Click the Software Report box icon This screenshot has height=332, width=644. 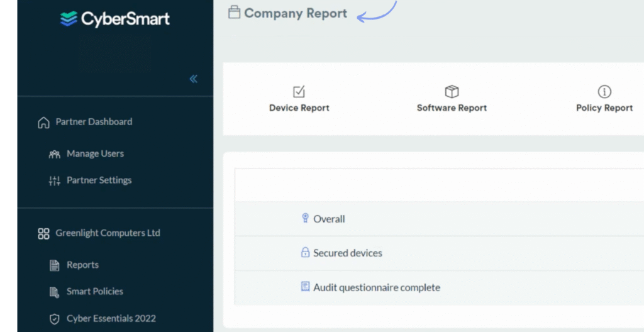point(452,92)
